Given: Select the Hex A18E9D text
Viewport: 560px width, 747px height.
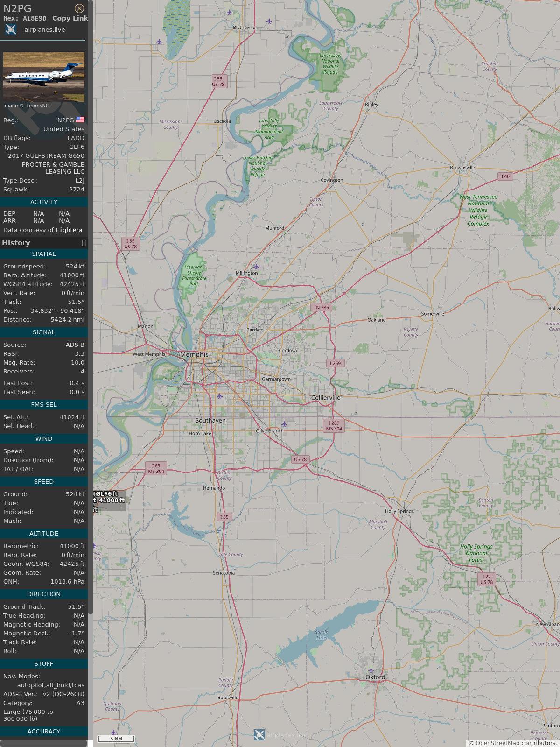Looking at the screenshot, I should tap(25, 18).
